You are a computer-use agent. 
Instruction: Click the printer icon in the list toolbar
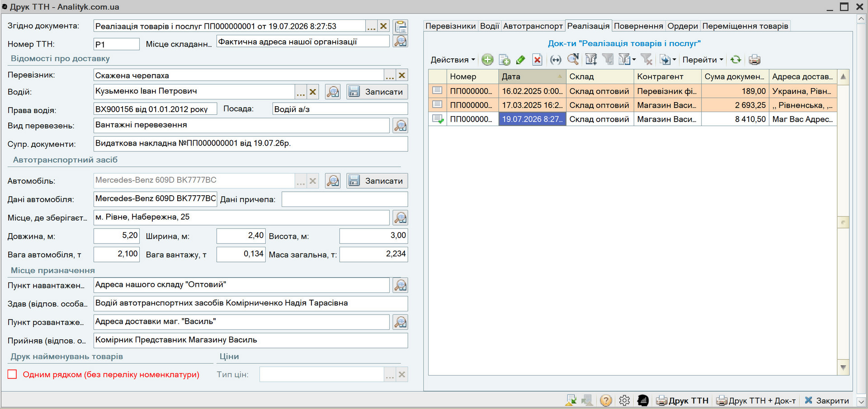(x=755, y=60)
